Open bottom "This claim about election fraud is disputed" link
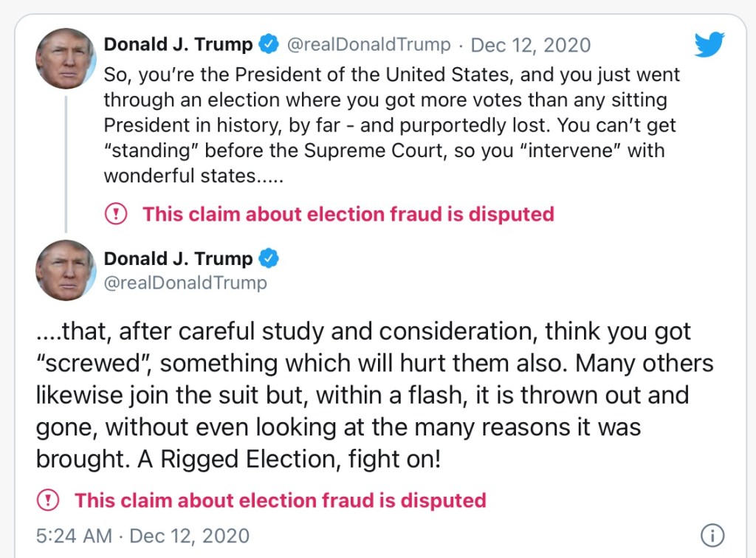 click(280, 500)
